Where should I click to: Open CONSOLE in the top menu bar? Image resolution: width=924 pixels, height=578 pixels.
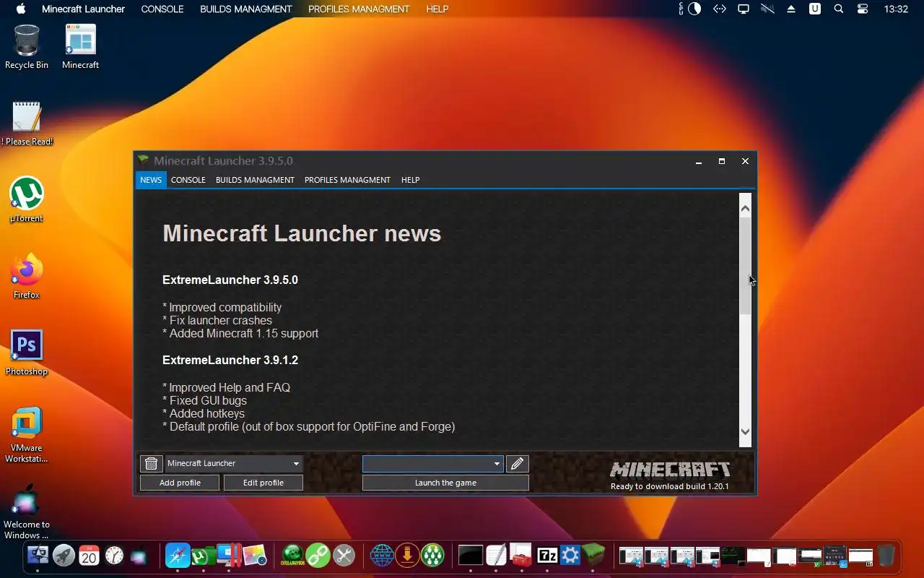click(x=162, y=9)
